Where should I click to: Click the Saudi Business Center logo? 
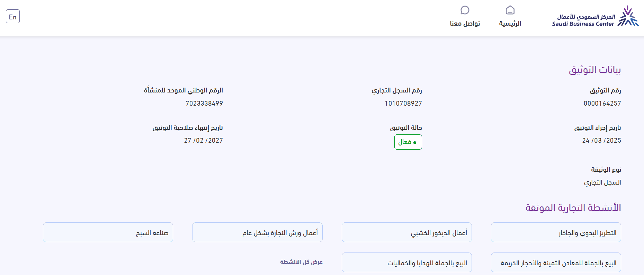[595, 17]
